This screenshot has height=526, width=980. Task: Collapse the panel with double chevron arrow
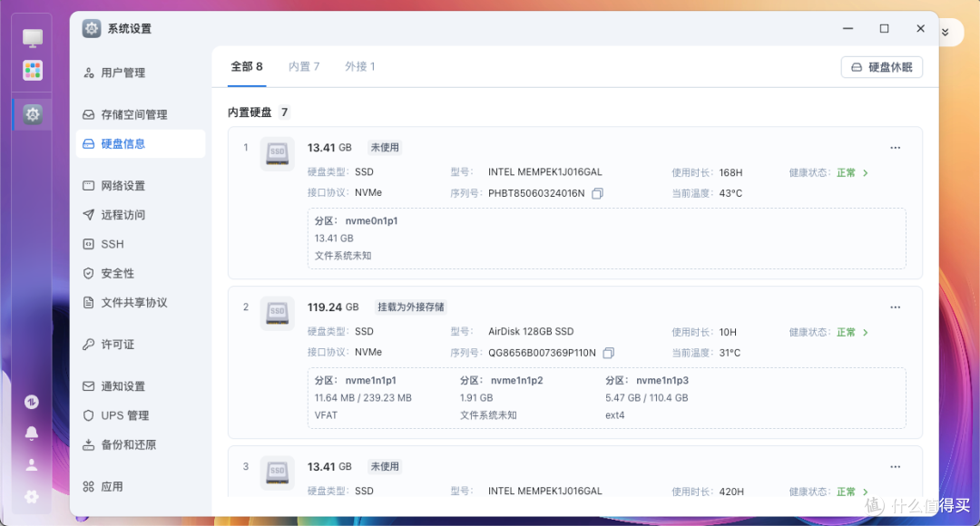point(945,33)
